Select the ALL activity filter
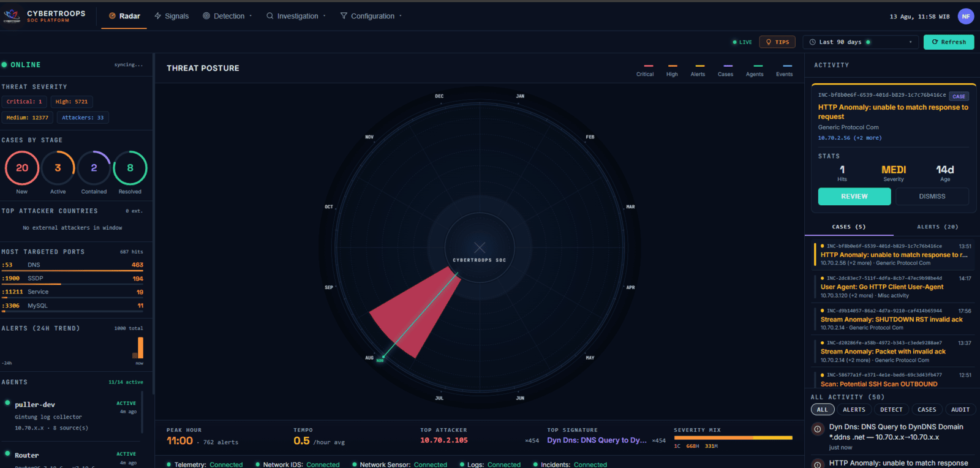The image size is (980, 468). click(823, 410)
